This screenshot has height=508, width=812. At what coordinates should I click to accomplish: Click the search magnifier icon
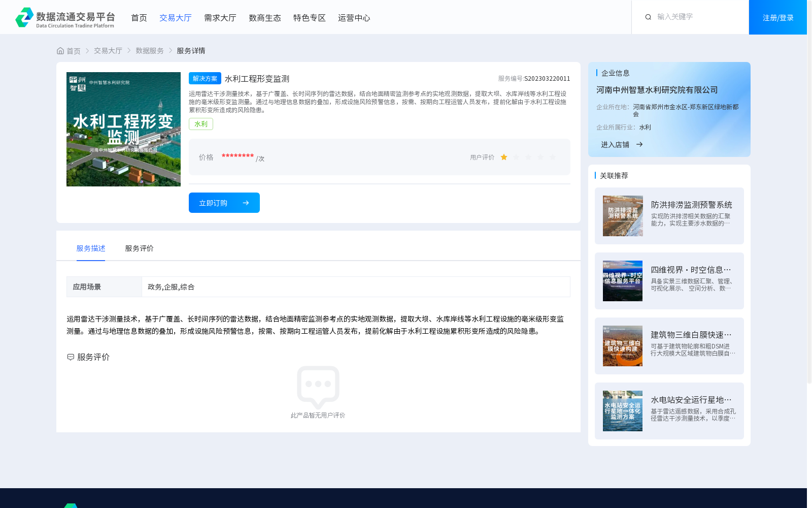coord(648,17)
